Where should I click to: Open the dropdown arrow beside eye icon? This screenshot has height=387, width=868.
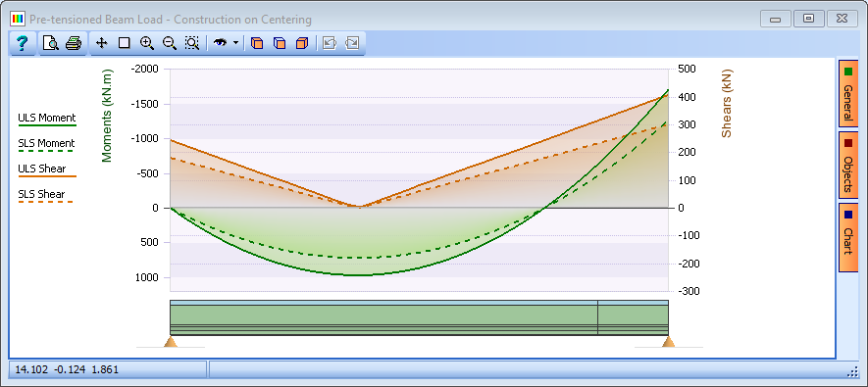235,43
